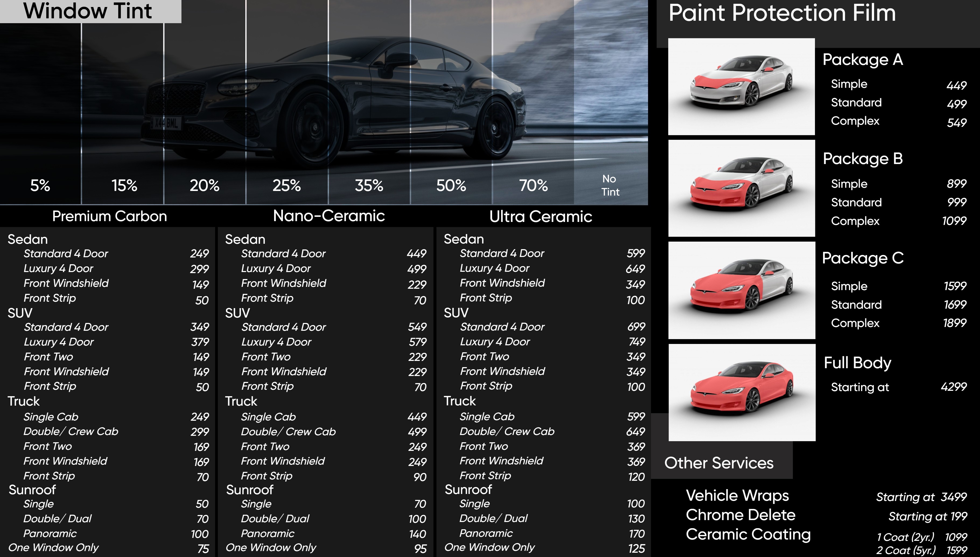Expand the Sedan section under Premium Carbon
This screenshot has height=557, width=980.
(x=27, y=239)
